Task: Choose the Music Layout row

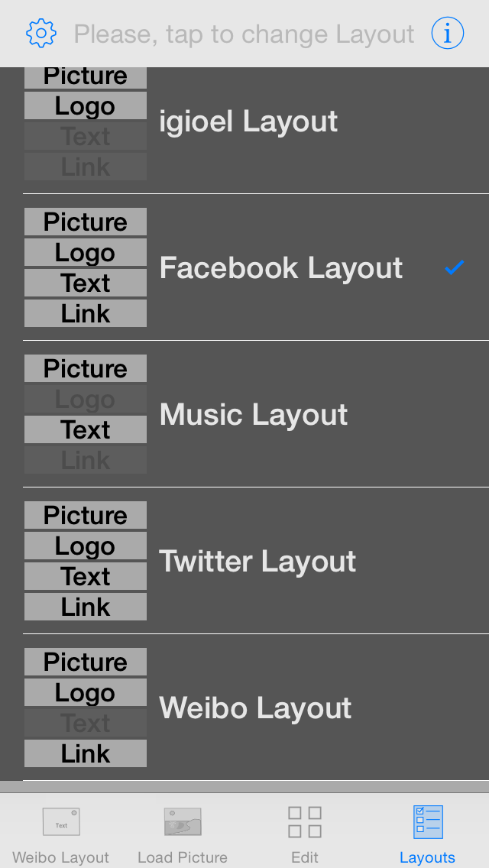Action: point(256,414)
